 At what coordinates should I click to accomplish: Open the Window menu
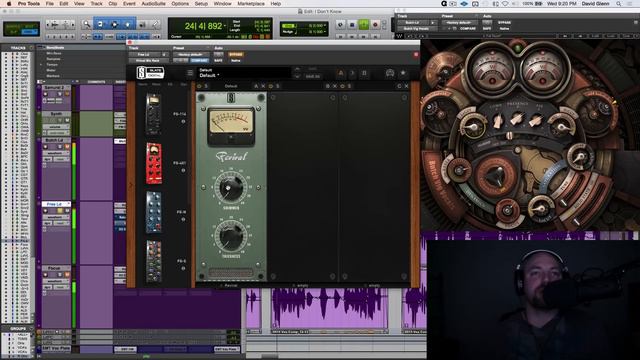223,4
